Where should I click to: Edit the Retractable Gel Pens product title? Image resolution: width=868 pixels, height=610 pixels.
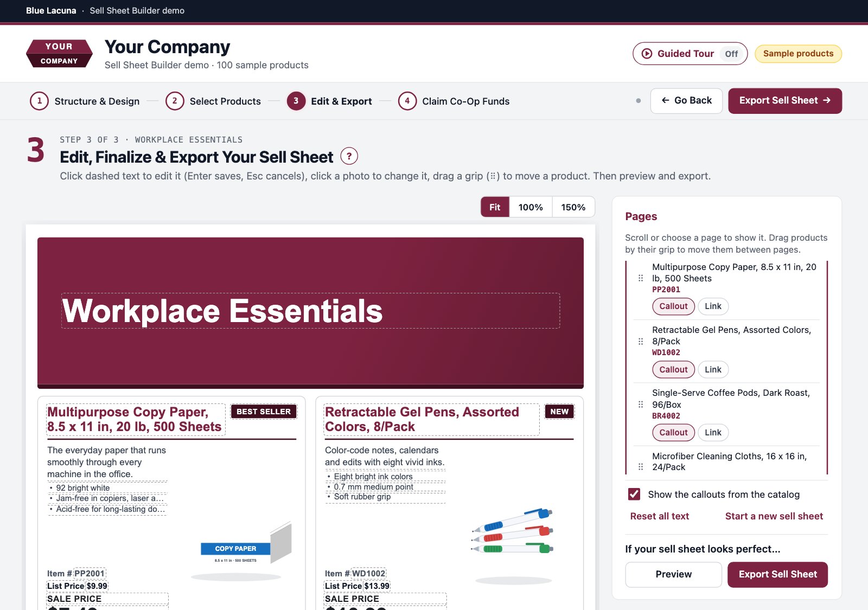tap(431, 420)
